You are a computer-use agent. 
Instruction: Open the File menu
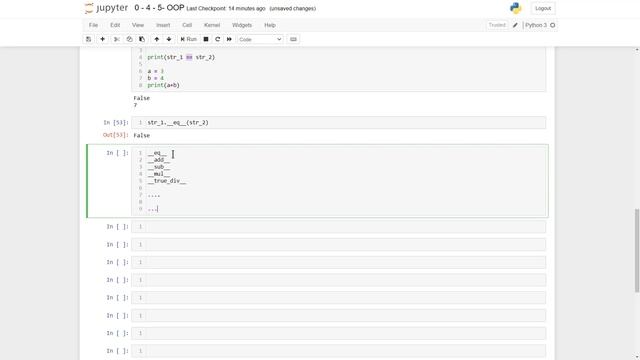(x=93, y=25)
